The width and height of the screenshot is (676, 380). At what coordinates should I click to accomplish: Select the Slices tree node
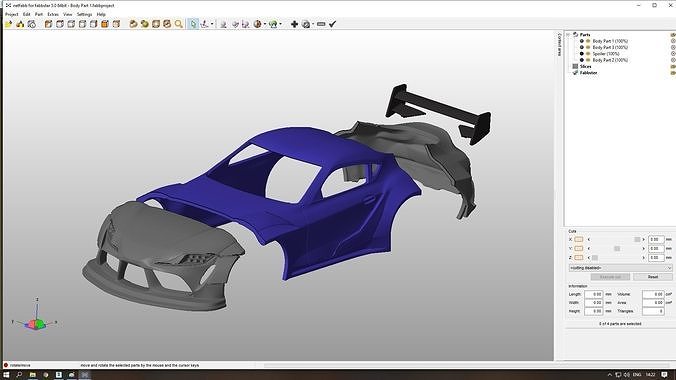[585, 66]
